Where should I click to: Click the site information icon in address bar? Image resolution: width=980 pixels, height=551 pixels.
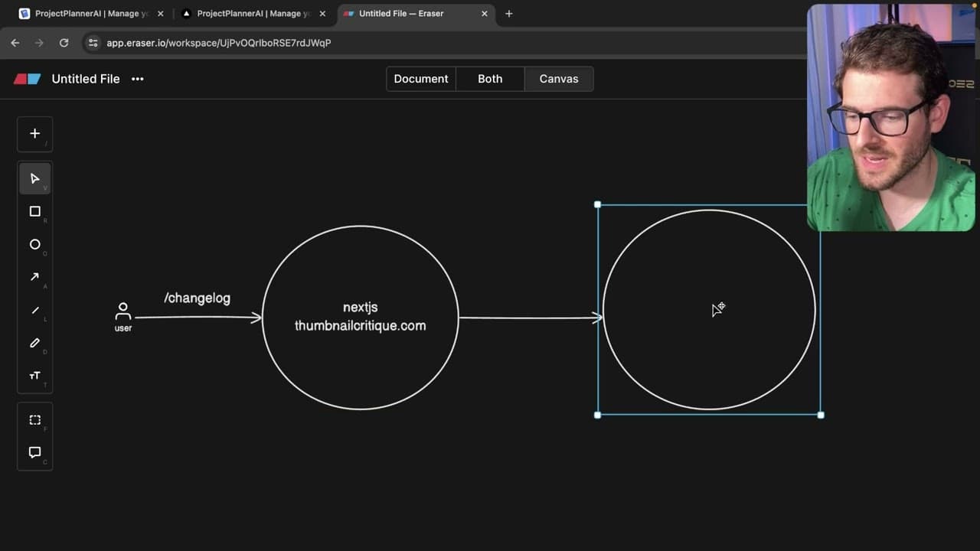click(93, 43)
